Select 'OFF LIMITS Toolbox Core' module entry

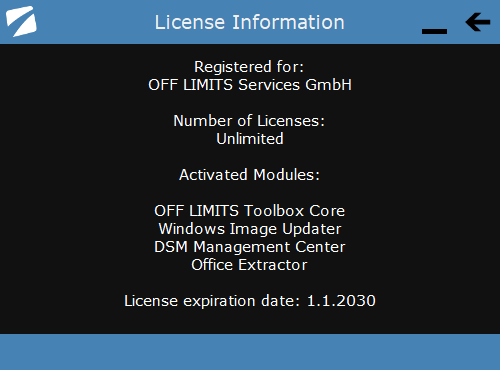(x=250, y=211)
